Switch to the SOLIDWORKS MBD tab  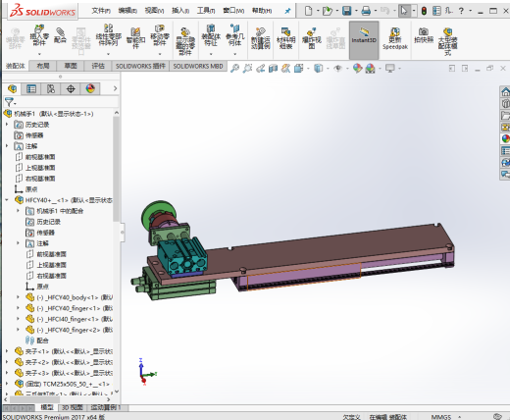tap(198, 66)
